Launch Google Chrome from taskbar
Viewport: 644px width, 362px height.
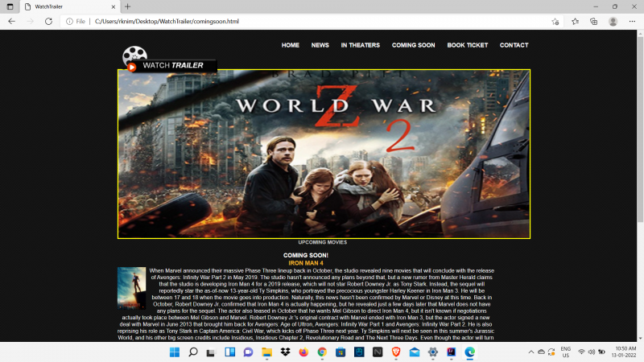tap(322, 352)
